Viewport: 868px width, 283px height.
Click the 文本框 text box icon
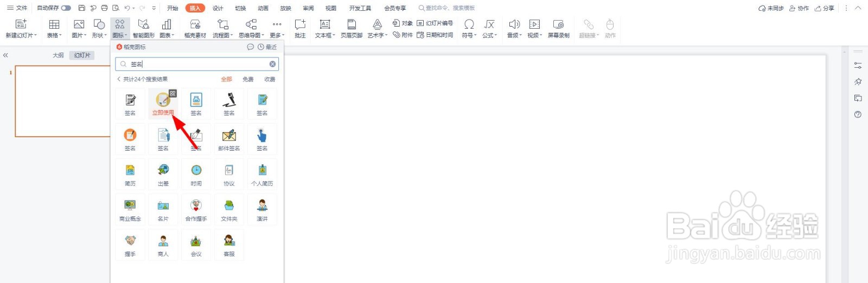coord(325,24)
